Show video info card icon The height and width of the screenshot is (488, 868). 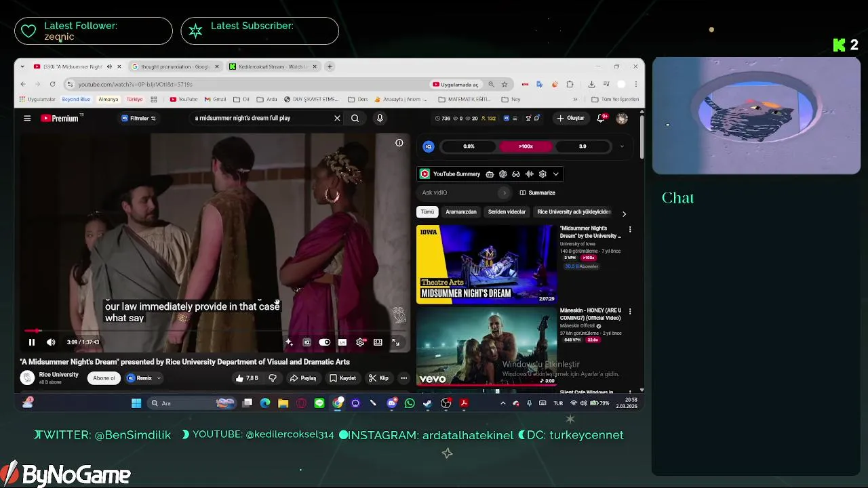coord(399,142)
